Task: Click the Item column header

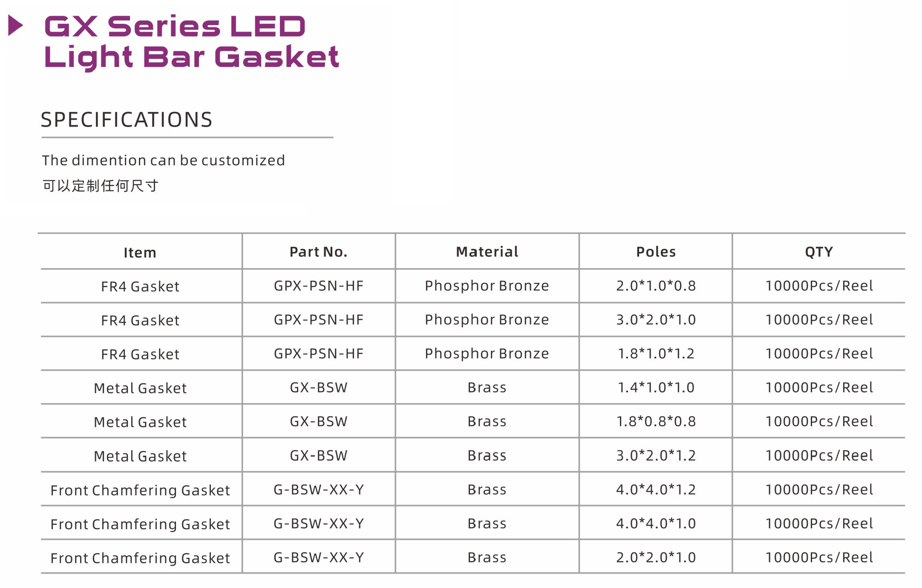Action: point(140,253)
